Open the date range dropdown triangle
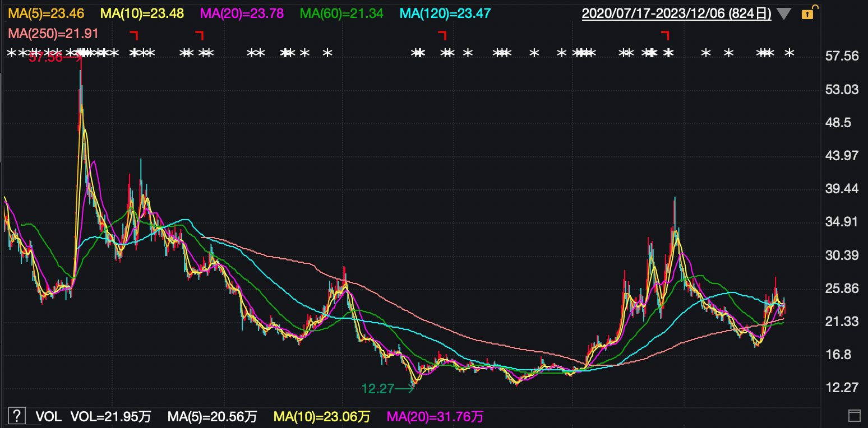This screenshot has height=428, width=868. (784, 13)
